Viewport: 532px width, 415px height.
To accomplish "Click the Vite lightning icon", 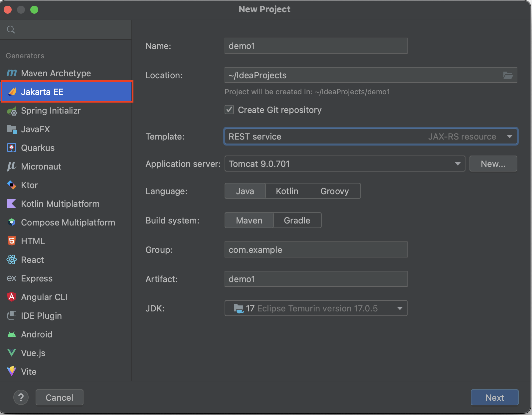I will [12, 371].
